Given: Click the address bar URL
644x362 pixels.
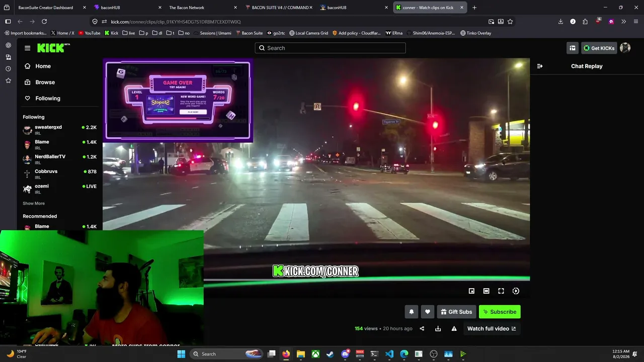Looking at the screenshot, I should tap(176, 22).
